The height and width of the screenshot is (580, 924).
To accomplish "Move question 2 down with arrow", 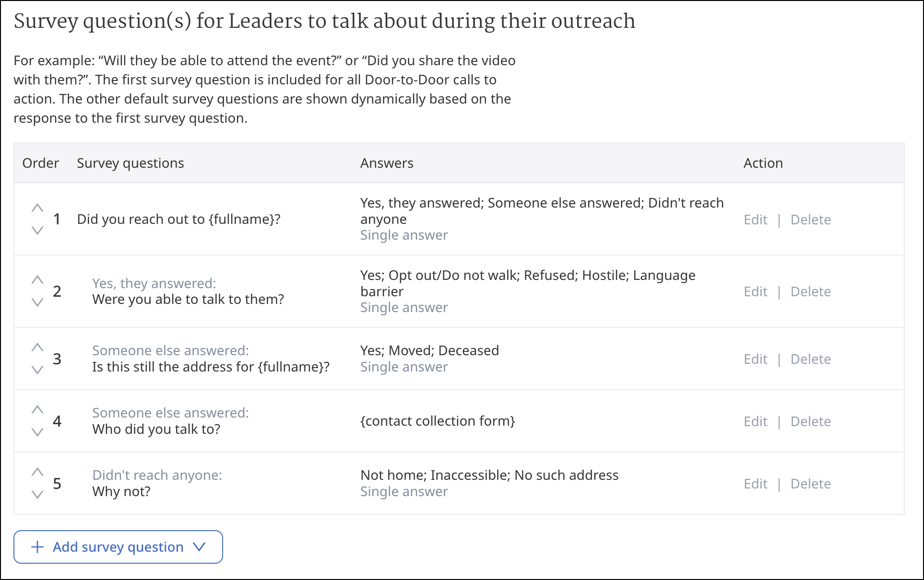I will click(x=37, y=302).
